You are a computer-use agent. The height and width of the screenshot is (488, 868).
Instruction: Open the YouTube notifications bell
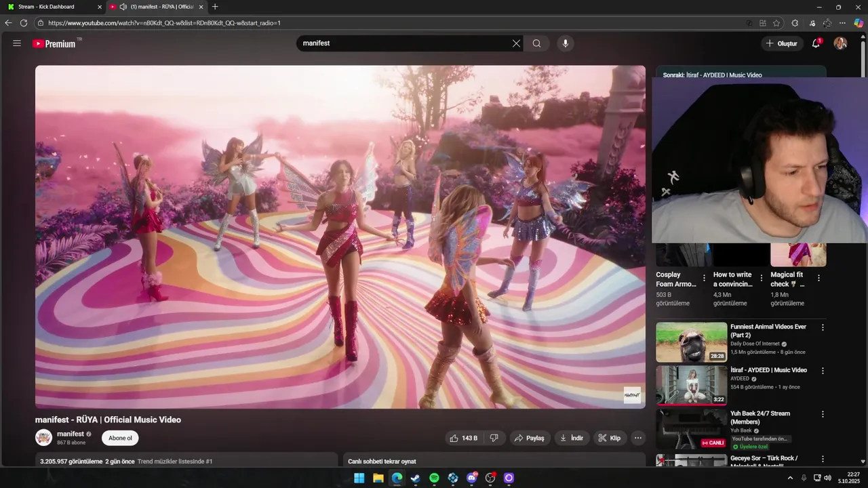816,43
